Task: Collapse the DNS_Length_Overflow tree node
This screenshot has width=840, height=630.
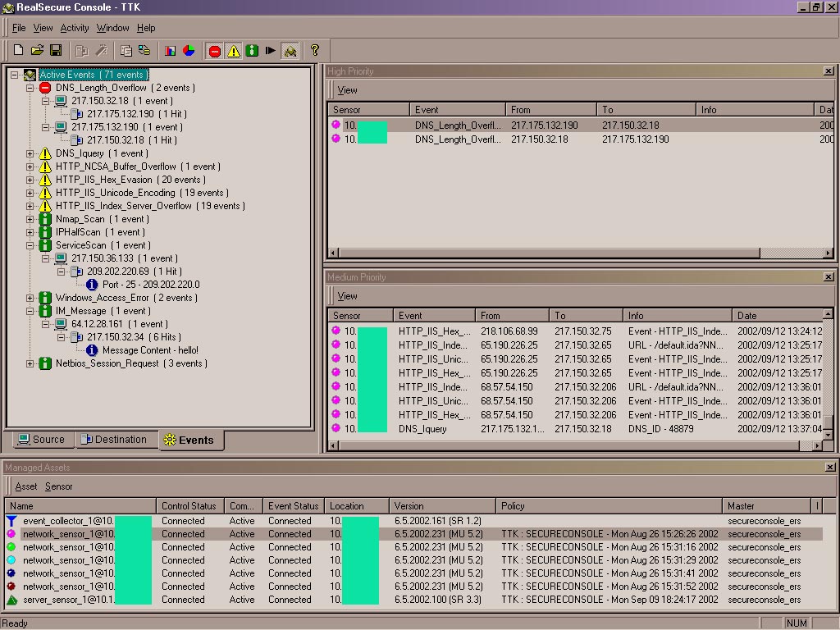Action: click(30, 88)
